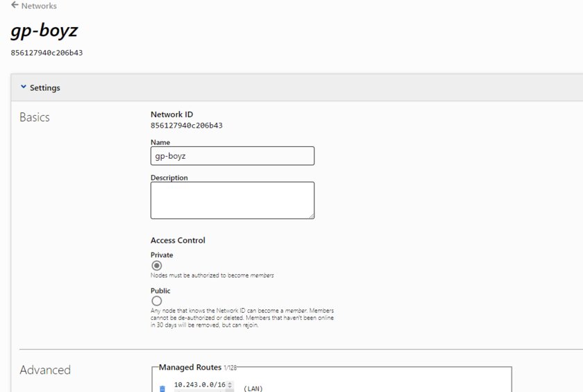The height and width of the screenshot is (392, 583).
Task: Click the (LAN) route label
Action: click(253, 389)
